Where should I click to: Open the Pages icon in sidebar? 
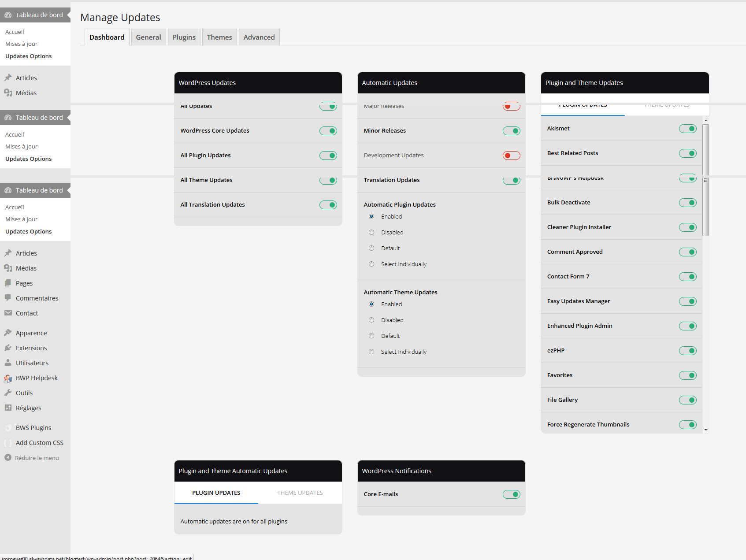point(8,283)
